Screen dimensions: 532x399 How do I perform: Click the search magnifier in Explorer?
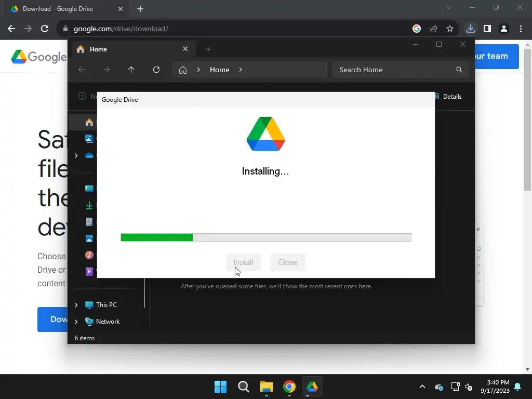pos(459,70)
